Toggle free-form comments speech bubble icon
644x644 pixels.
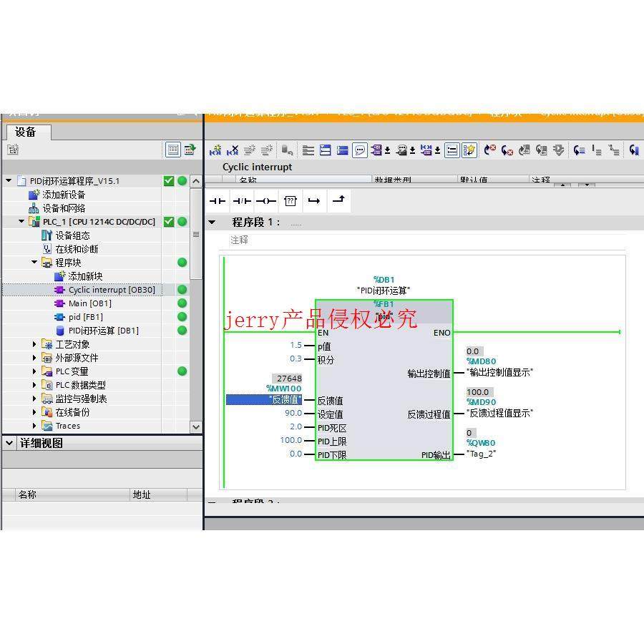(360, 150)
